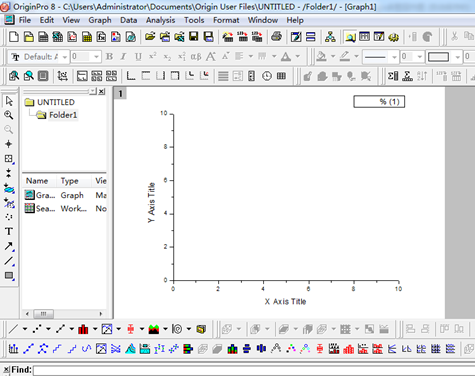
Task: Open the Format menu
Action: click(226, 20)
